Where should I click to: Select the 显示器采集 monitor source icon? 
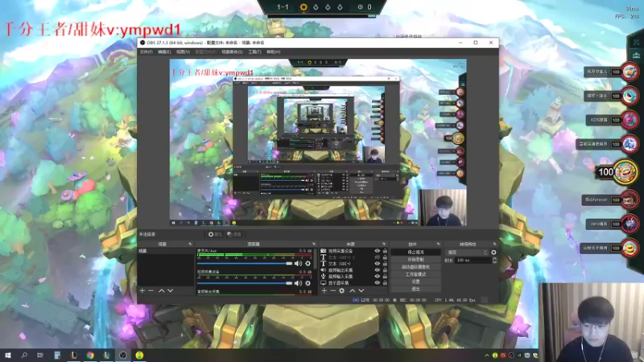[x=324, y=283]
